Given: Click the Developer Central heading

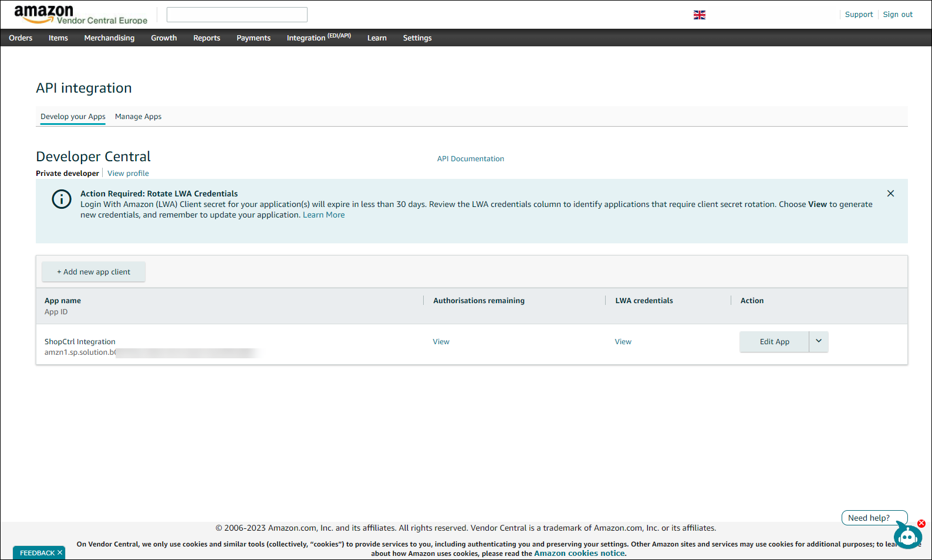Looking at the screenshot, I should point(93,157).
